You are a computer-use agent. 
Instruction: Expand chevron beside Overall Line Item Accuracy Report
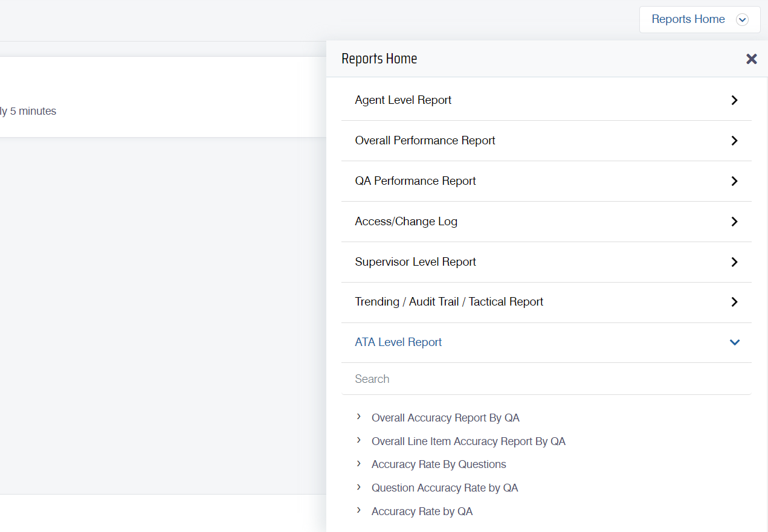pyautogui.click(x=359, y=440)
